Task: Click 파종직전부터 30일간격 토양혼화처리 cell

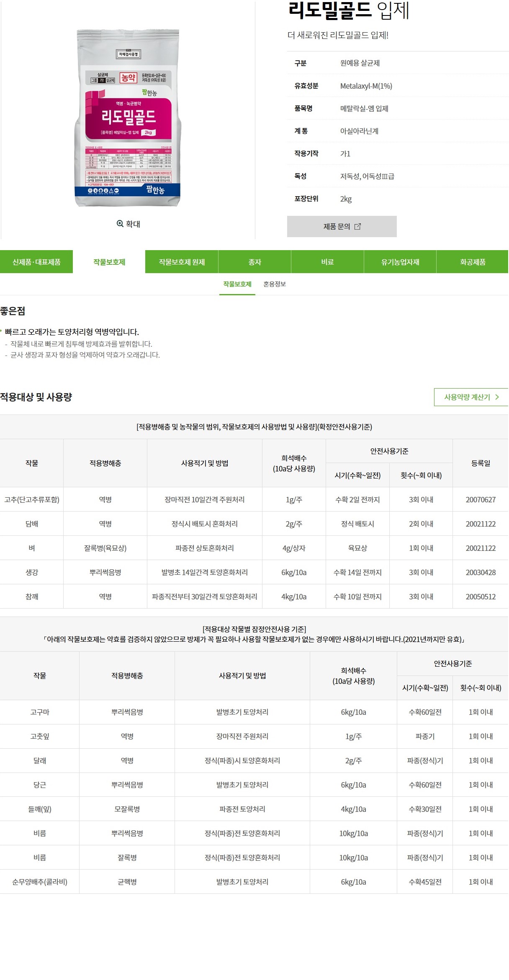Action: pos(205,596)
